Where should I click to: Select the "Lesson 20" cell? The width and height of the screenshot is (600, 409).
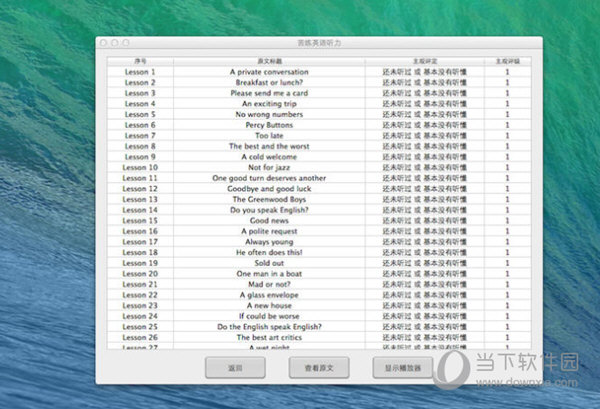[x=140, y=274]
